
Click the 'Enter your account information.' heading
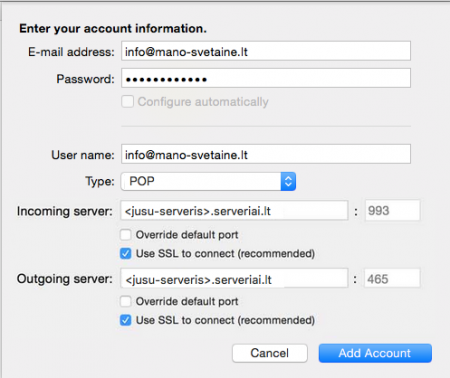tap(113, 29)
